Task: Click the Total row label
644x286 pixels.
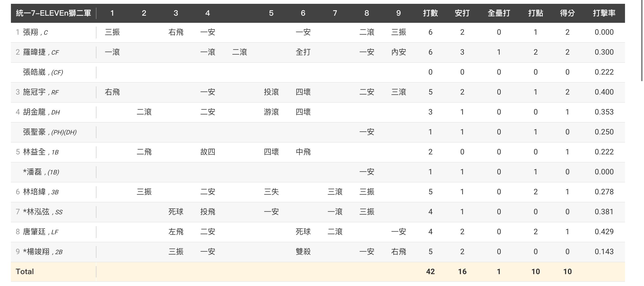Action: pyautogui.click(x=24, y=272)
